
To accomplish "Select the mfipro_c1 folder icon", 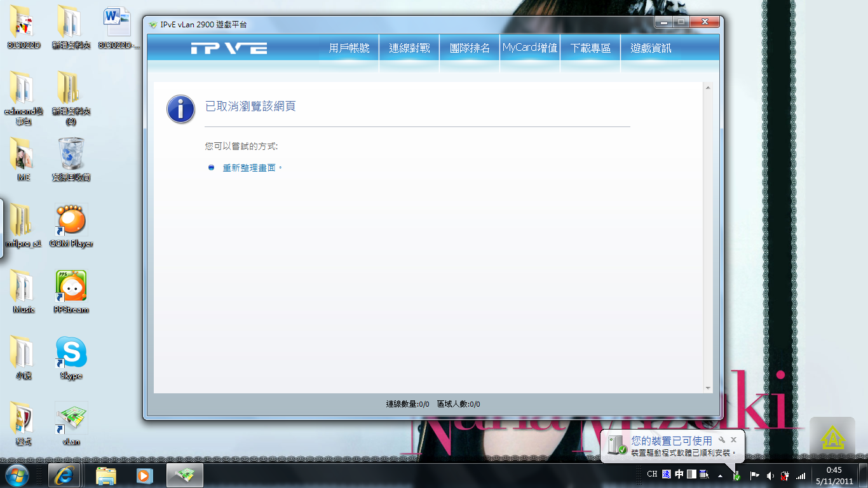I will click(24, 226).
